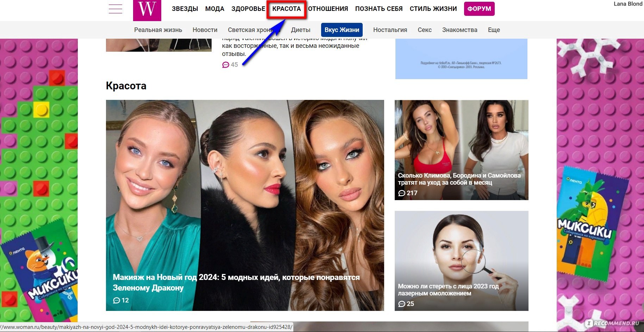Click the W site logo
The image size is (644, 332).
[147, 9]
